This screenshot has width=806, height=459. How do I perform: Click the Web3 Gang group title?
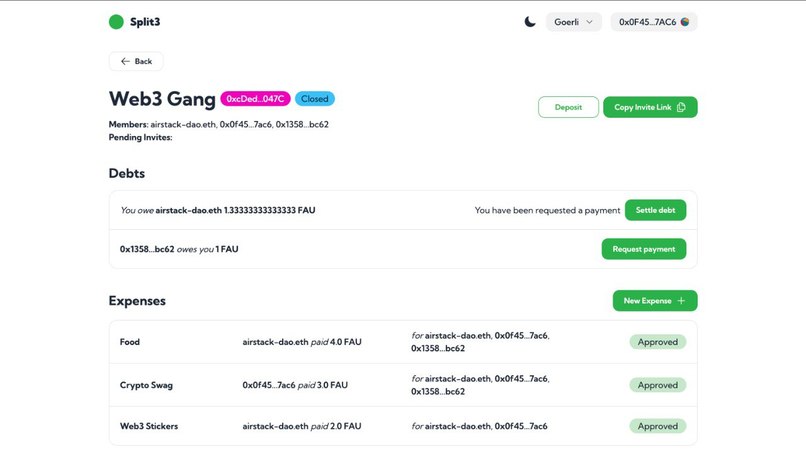(x=162, y=99)
